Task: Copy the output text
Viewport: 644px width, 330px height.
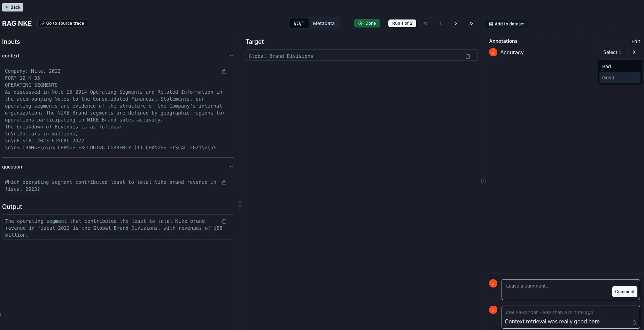Action: (x=224, y=221)
